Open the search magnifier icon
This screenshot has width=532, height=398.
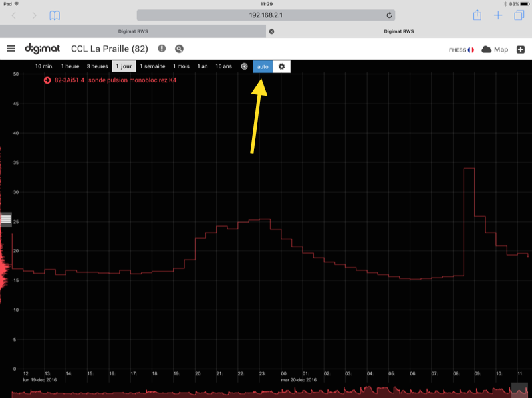(179, 49)
